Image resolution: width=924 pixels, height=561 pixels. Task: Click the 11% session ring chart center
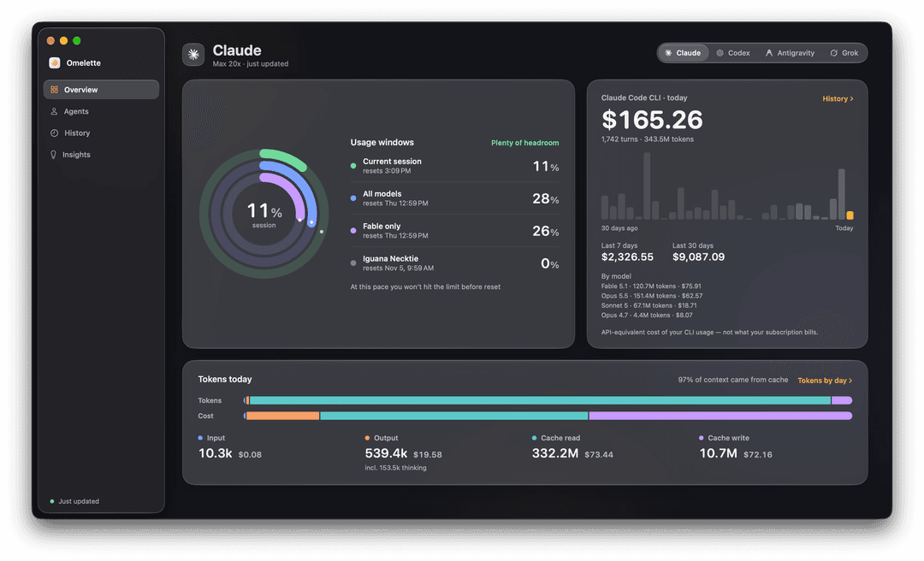264,214
